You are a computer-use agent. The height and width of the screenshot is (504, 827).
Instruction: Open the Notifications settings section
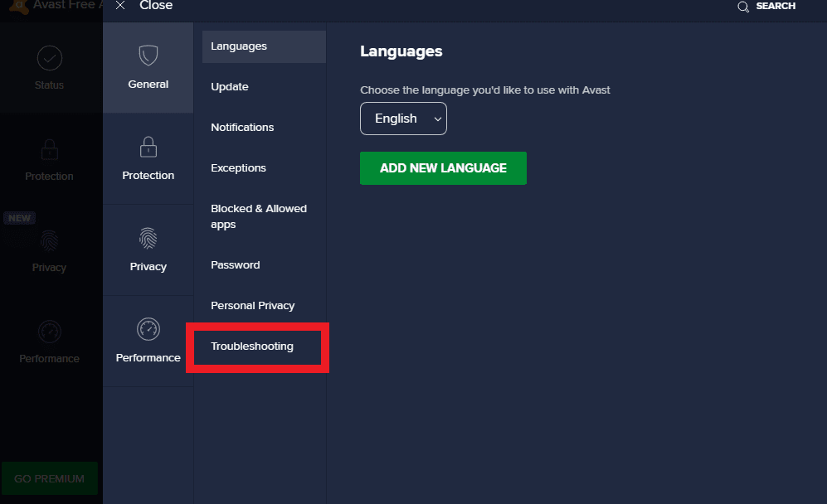point(242,128)
